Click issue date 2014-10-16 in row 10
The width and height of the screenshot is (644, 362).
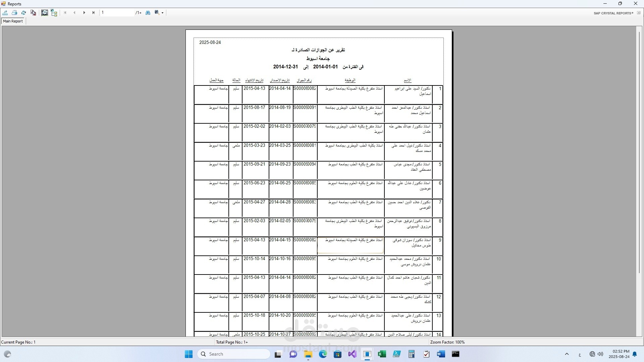click(280, 259)
